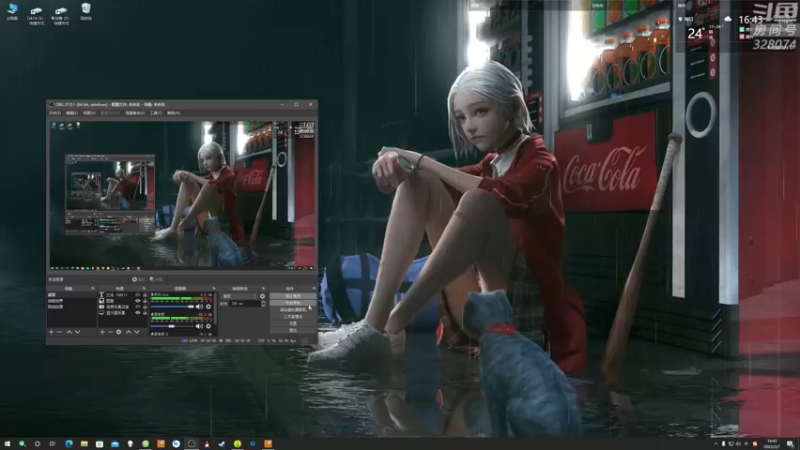Add a new source in Sources panel
The image size is (800, 450).
102,332
